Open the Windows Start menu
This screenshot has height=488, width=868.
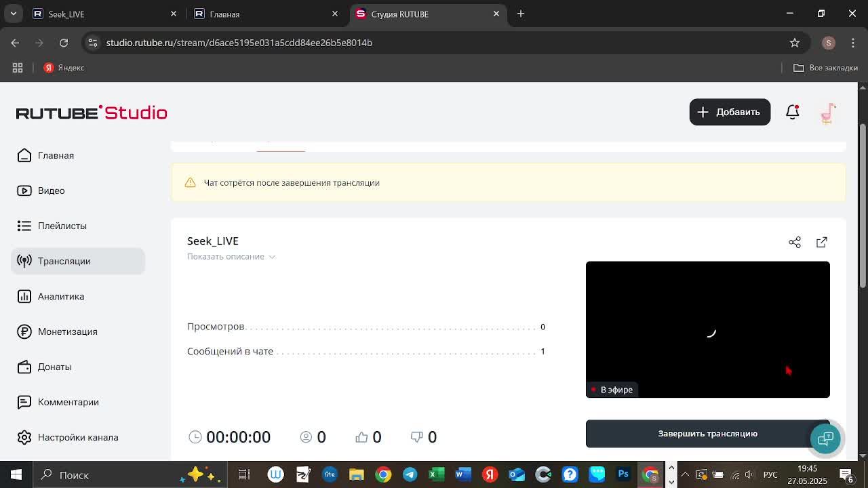coord(16,475)
